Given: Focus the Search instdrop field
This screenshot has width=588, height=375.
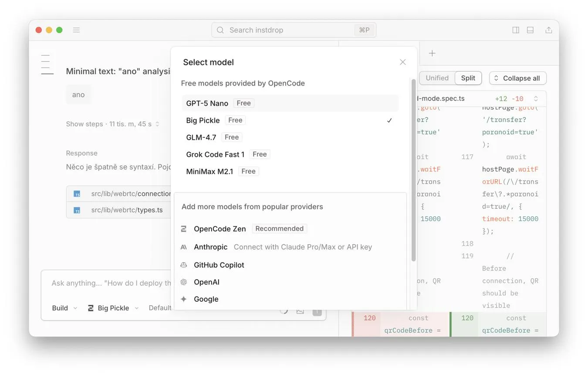Looking at the screenshot, I should tap(294, 30).
